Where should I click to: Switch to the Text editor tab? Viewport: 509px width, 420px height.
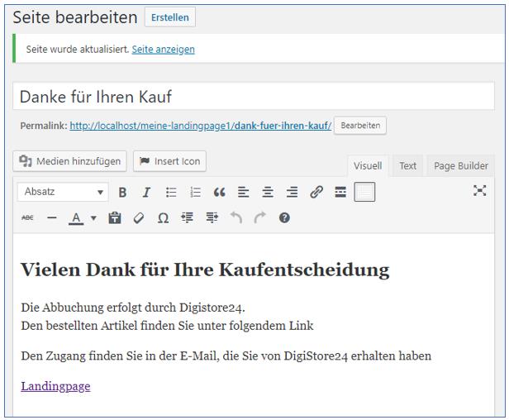coord(407,165)
